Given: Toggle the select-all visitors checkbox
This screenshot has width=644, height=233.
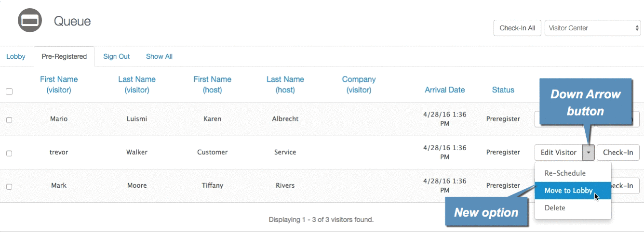Looking at the screenshot, I should (x=9, y=91).
